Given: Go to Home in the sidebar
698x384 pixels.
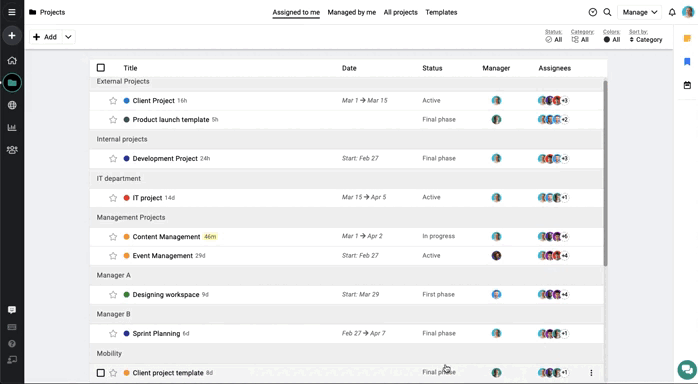Looking at the screenshot, I should 12,60.
